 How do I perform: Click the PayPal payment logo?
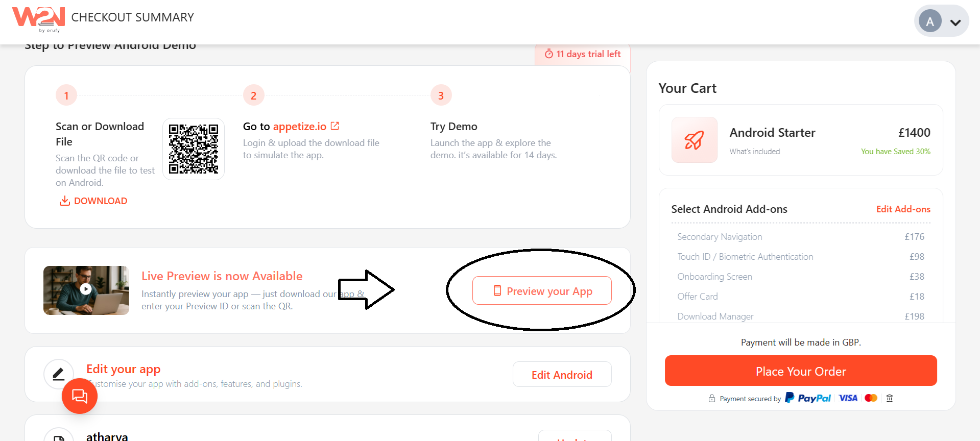pos(808,398)
